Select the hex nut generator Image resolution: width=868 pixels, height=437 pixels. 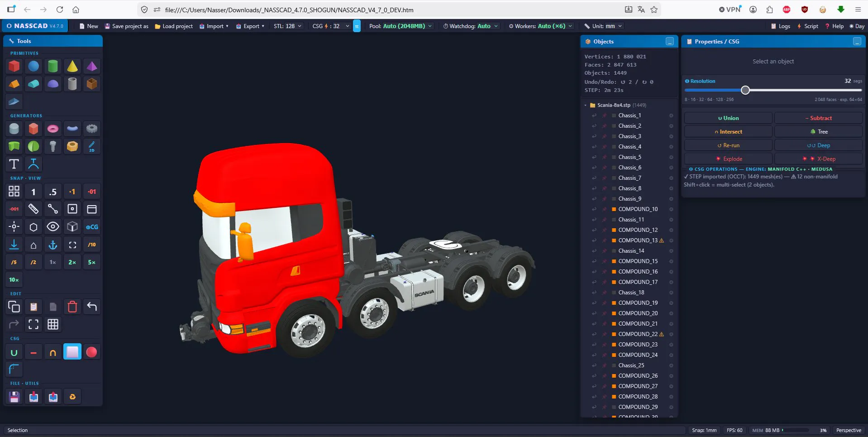72,146
